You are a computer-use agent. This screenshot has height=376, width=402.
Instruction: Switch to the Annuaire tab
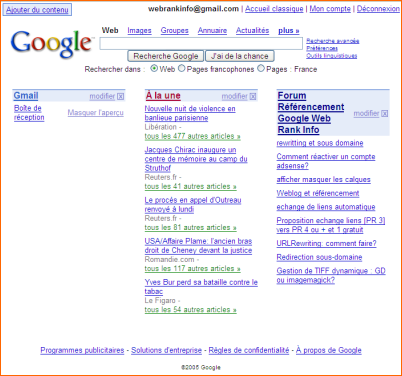pos(212,31)
